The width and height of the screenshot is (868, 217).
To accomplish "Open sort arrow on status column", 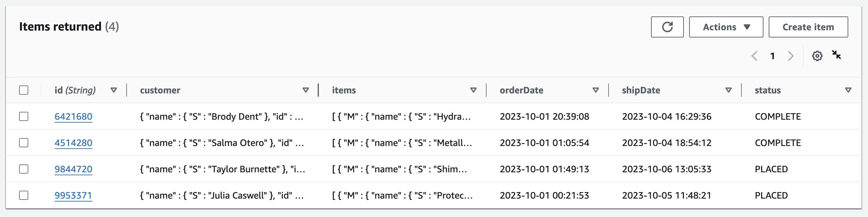I will pyautogui.click(x=848, y=90).
